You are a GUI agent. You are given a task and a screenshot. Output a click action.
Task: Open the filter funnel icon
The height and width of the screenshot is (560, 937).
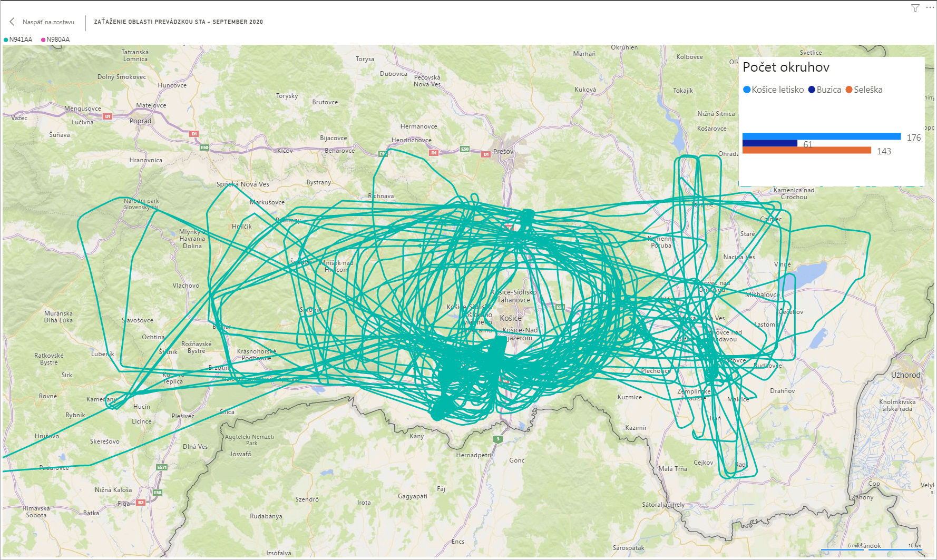coord(915,8)
